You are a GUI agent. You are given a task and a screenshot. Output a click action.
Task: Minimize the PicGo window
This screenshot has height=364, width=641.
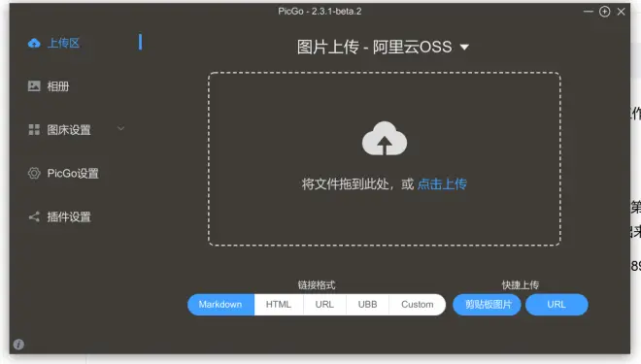point(589,12)
